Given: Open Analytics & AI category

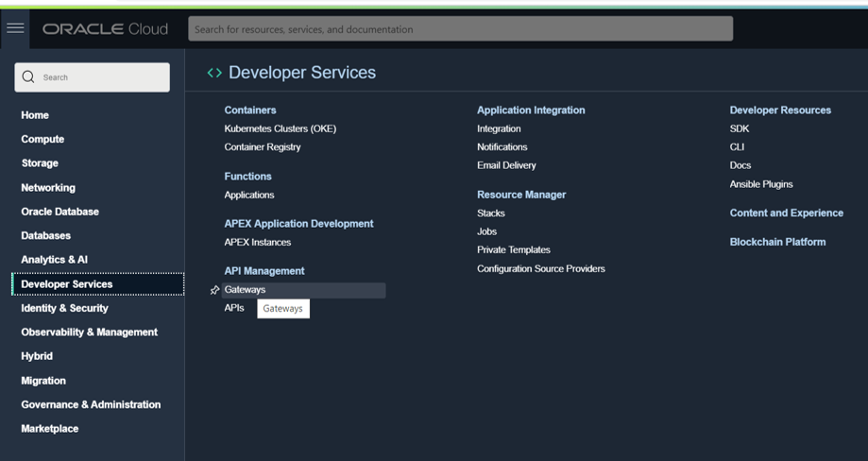Looking at the screenshot, I should click(54, 260).
